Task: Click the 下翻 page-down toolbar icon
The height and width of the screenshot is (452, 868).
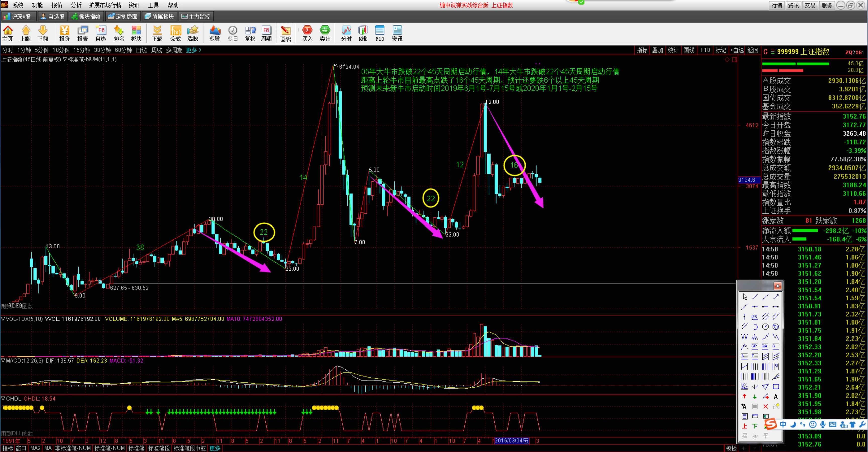Action: (43, 33)
